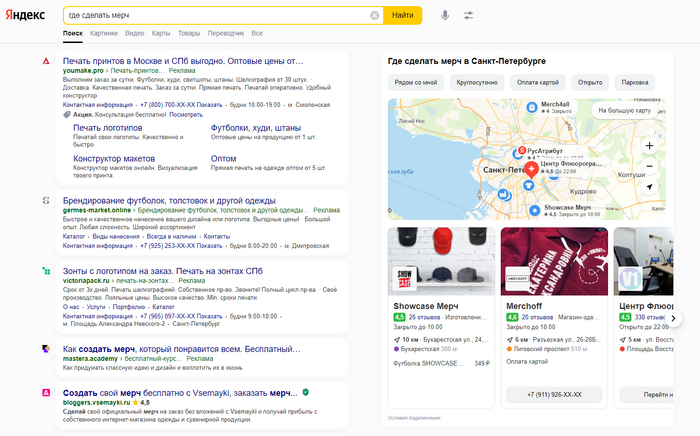Switch to the "Картинки" tab

(103, 33)
